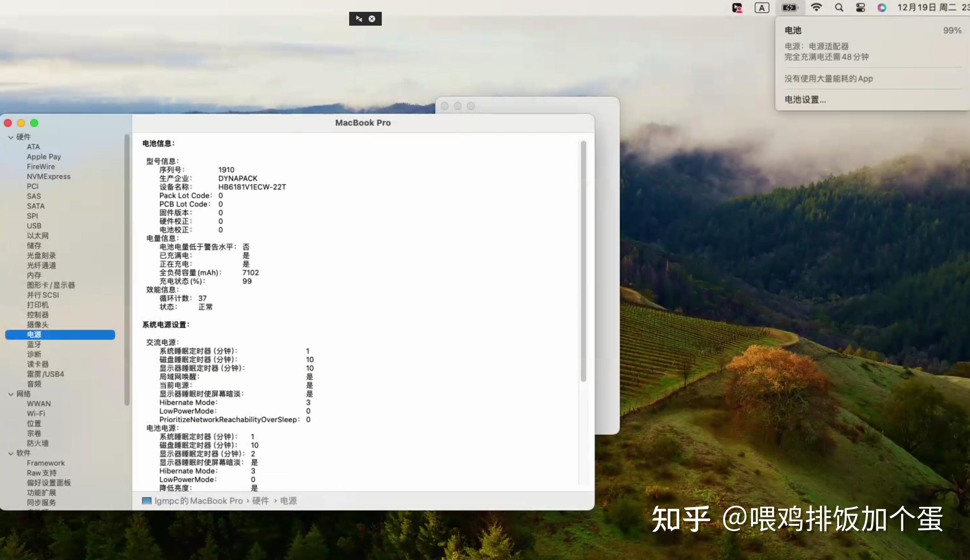Viewport: 970px width, 560px height.
Task: Click the flag icon on small overlay bar
Action: pyautogui.click(x=359, y=19)
